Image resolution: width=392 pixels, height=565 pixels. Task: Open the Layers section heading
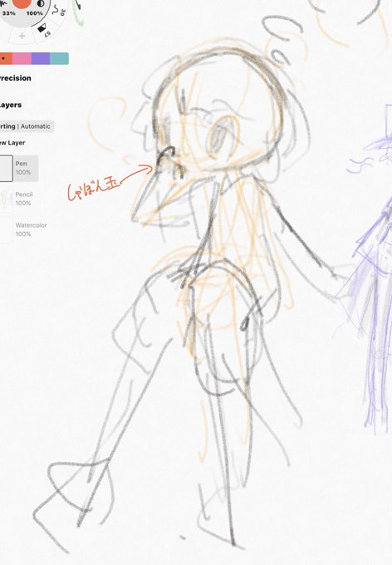pyautogui.click(x=11, y=105)
